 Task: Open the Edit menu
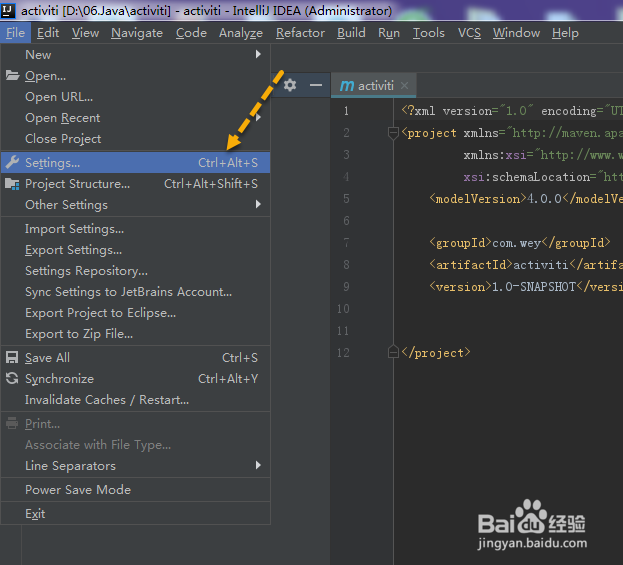(x=48, y=33)
